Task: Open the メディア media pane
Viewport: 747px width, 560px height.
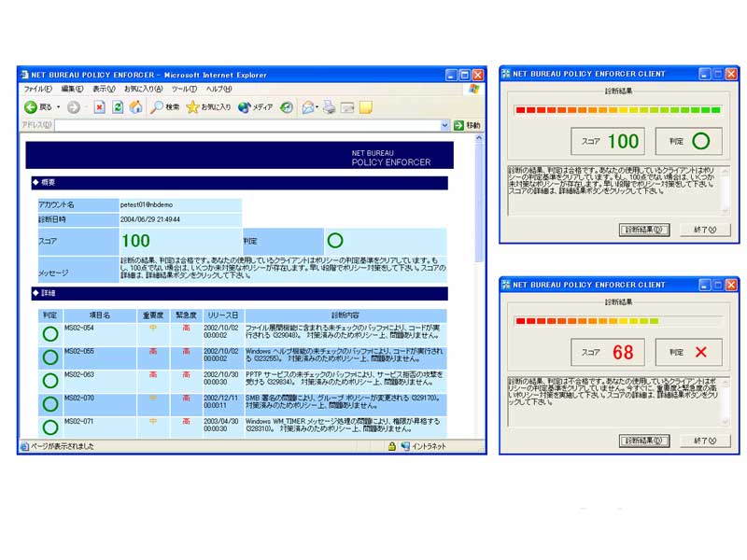Action: point(255,107)
